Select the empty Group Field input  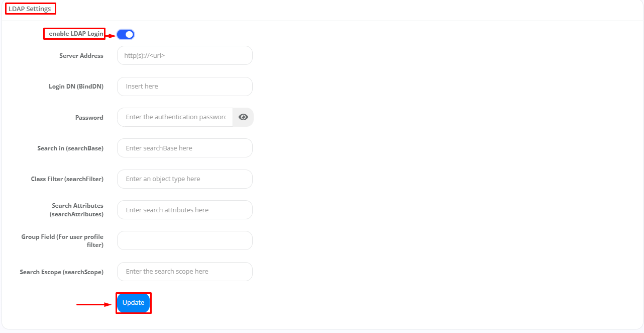(184, 240)
